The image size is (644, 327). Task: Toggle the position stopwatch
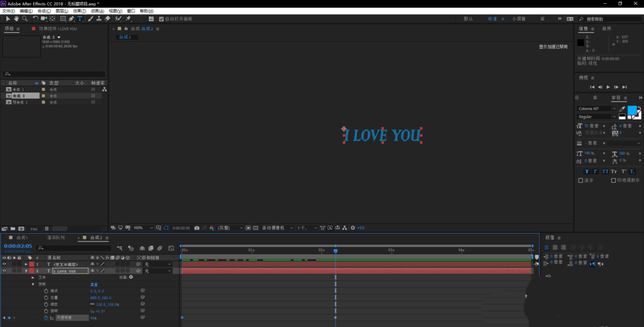[x=46, y=298]
